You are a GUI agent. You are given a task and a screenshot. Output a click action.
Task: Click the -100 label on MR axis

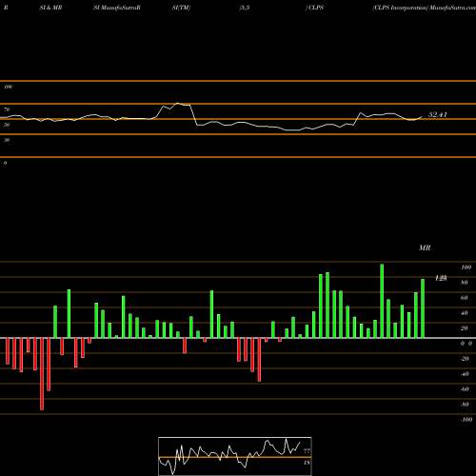466,420
